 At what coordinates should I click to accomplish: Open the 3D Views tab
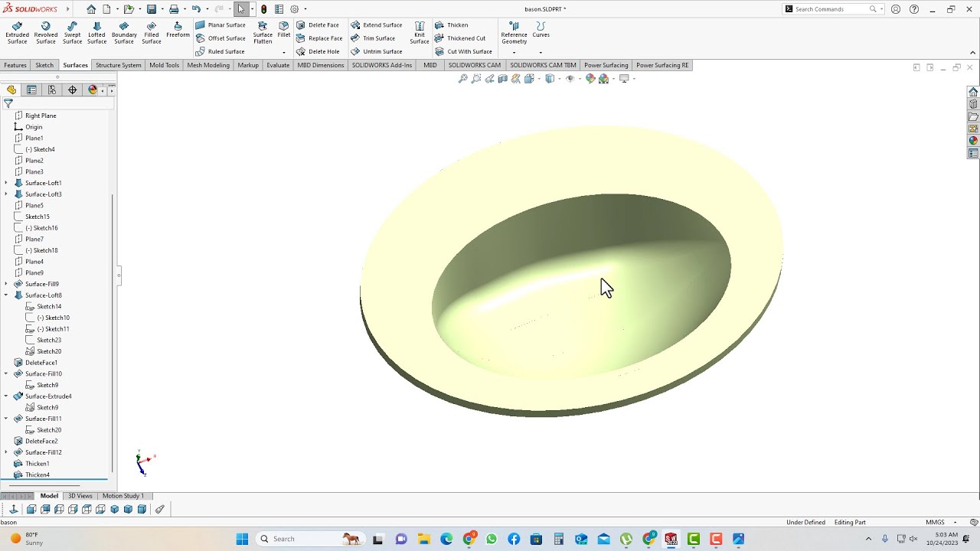click(x=80, y=496)
